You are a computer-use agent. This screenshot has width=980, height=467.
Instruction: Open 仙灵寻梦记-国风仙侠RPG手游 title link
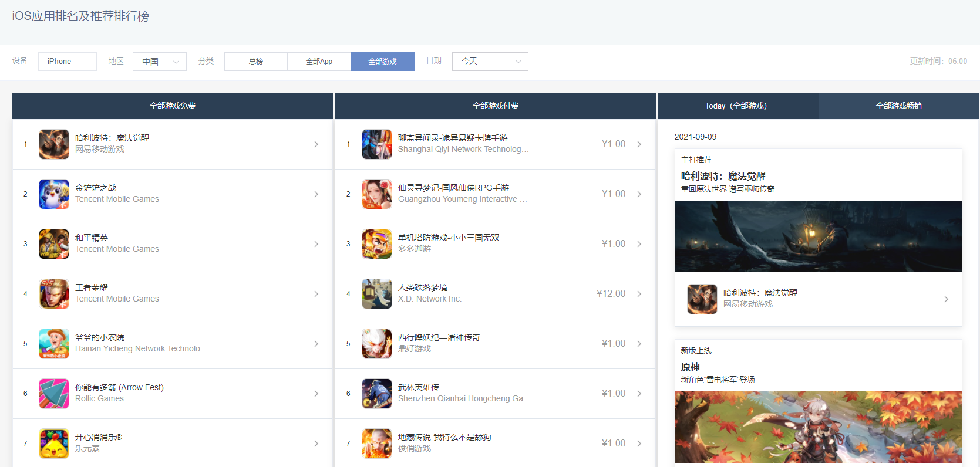(453, 188)
